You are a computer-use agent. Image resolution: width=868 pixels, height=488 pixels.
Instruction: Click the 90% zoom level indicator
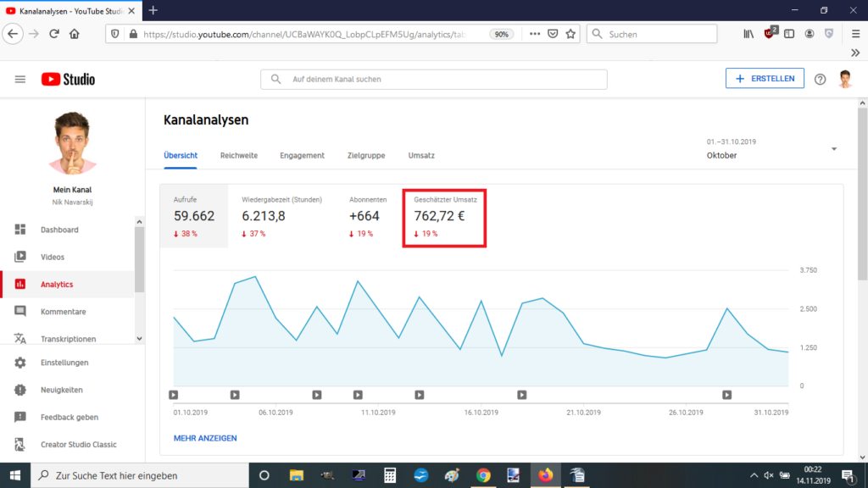coord(502,34)
